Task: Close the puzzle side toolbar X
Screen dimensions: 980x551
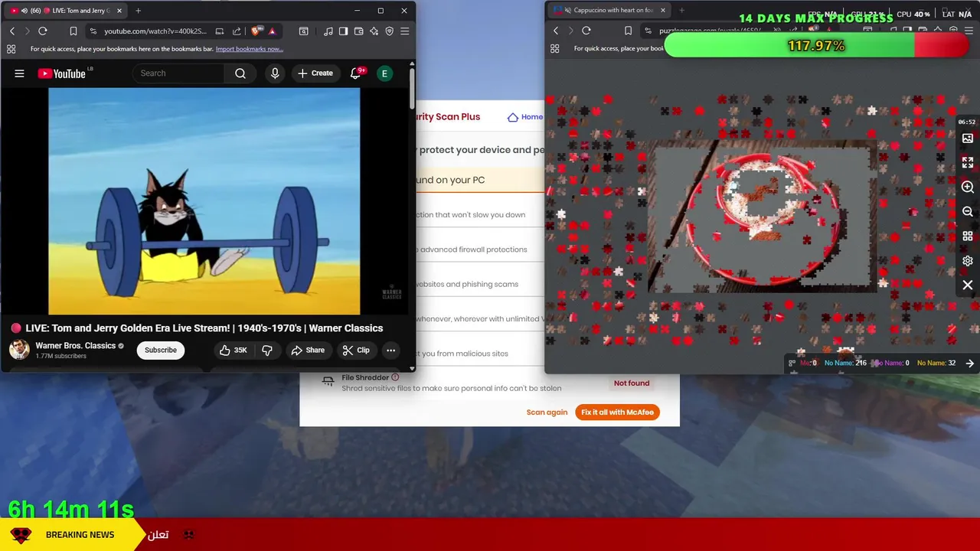Action: [968, 285]
